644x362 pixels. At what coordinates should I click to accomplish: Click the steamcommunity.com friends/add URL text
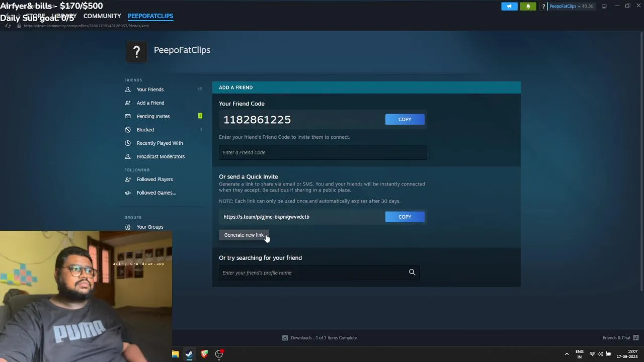[86, 26]
